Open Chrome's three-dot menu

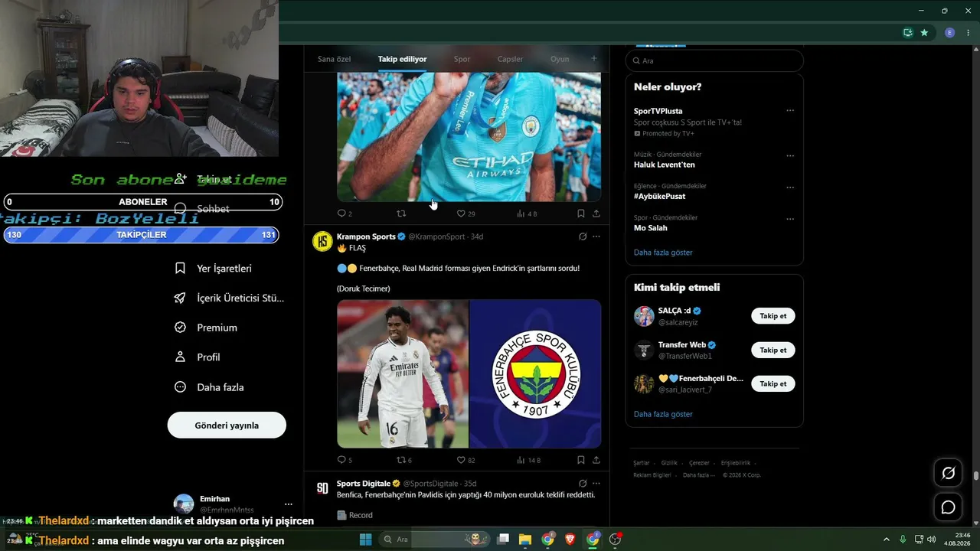pos(969,33)
